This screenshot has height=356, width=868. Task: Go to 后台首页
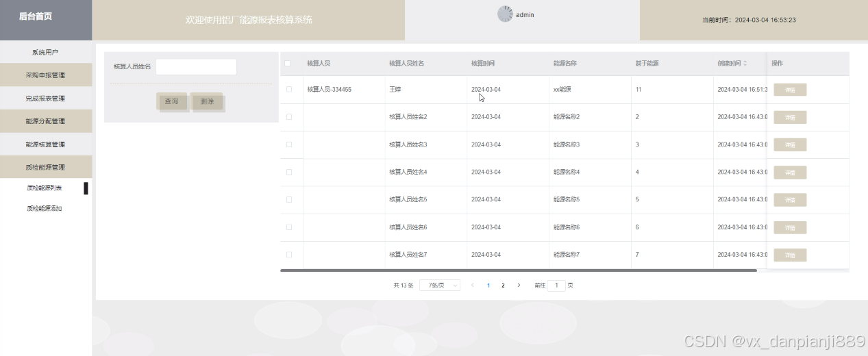[36, 16]
